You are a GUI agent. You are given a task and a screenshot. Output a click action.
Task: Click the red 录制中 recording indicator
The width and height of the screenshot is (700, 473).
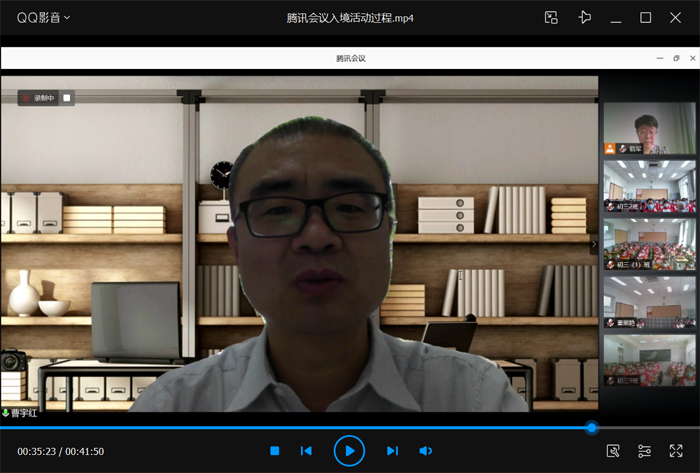point(39,98)
